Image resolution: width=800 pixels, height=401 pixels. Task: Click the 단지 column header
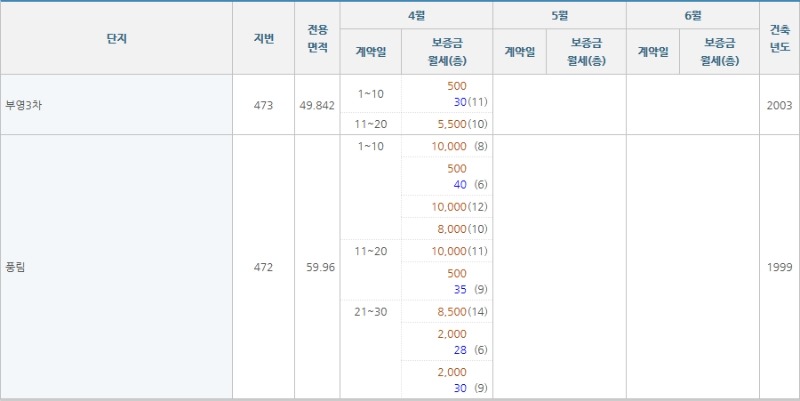pos(116,39)
